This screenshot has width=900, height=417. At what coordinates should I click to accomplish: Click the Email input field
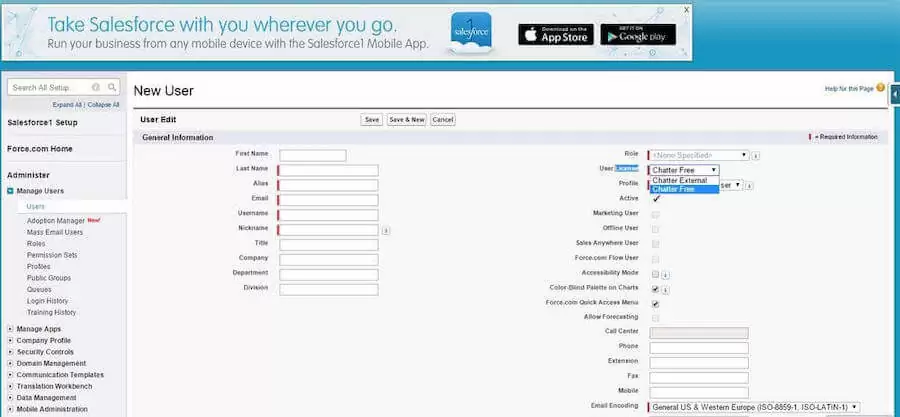(x=329, y=200)
